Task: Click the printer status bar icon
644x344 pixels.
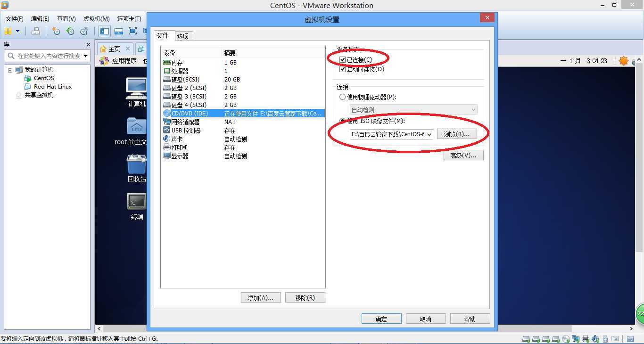Action: (586, 339)
